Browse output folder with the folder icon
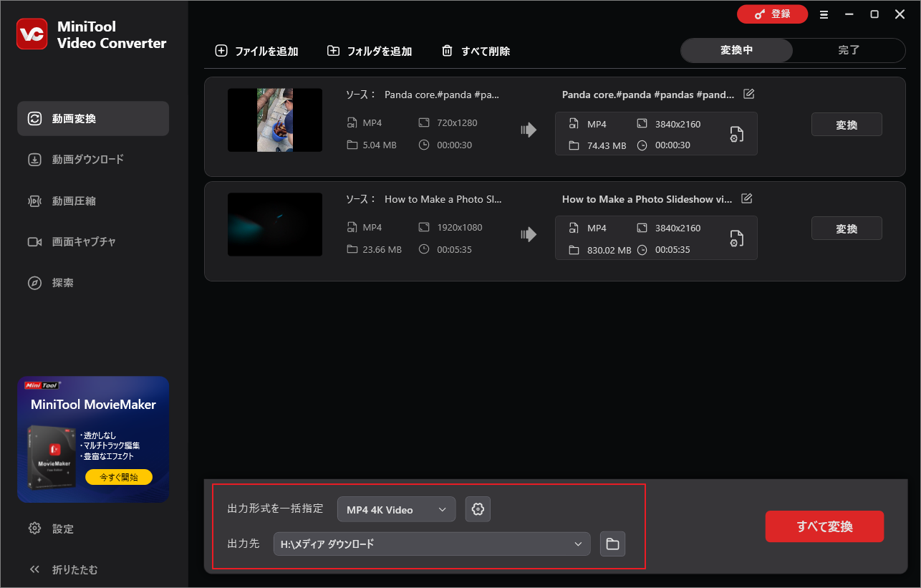This screenshot has height=588, width=921. tap(612, 544)
